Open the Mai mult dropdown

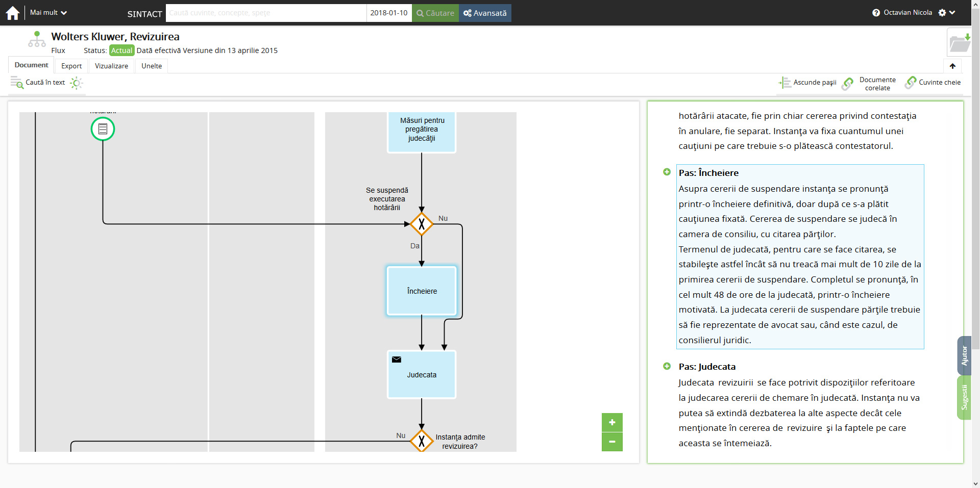48,13
